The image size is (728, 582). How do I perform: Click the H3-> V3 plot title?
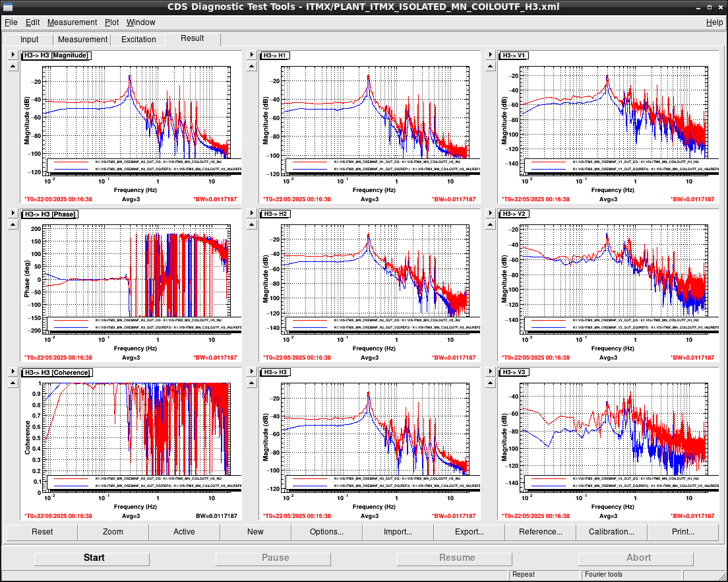[x=514, y=373]
